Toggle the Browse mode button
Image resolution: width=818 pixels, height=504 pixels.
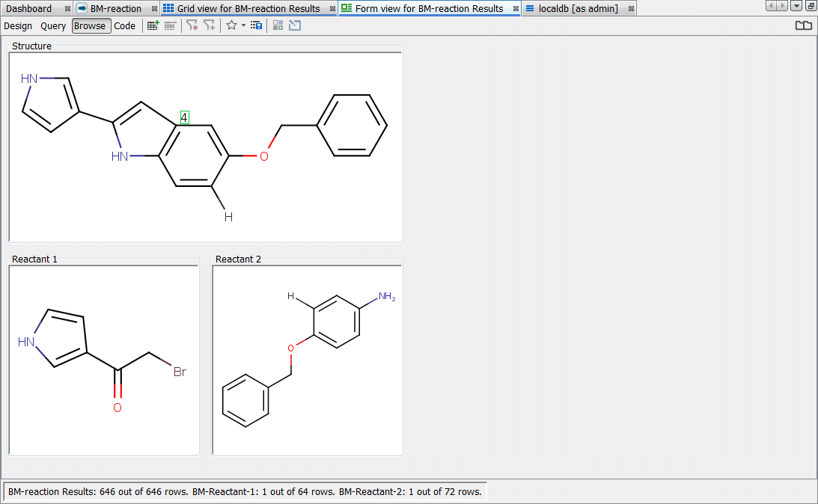91,26
